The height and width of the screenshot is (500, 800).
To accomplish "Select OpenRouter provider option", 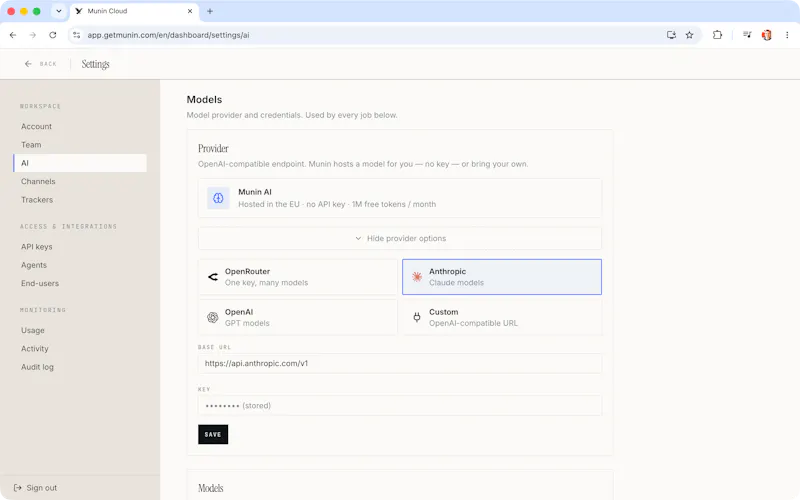I will coord(297,277).
